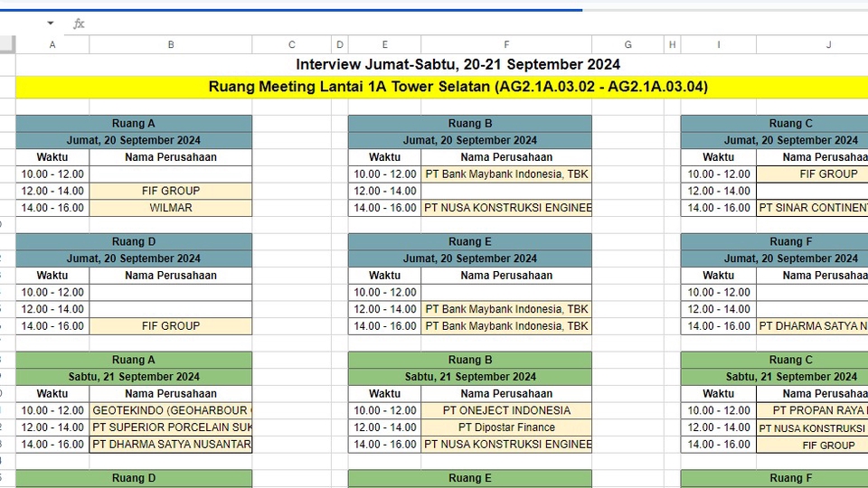This screenshot has height=488, width=868.
Task: Select narrow column D header
Action: point(339,44)
